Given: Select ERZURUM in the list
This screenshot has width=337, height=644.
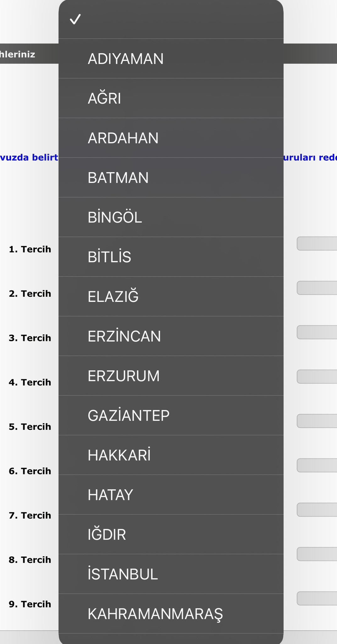Looking at the screenshot, I should click(x=171, y=376).
